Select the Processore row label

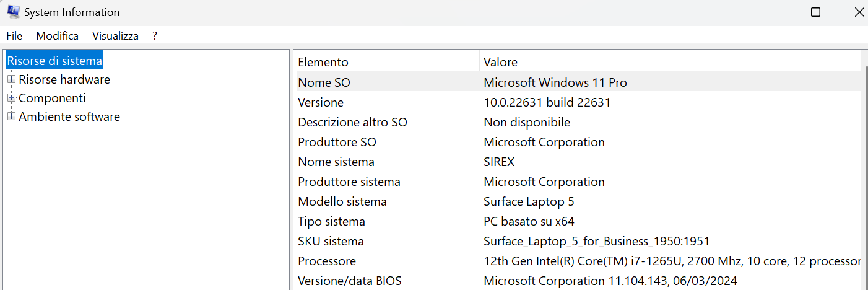[327, 261]
